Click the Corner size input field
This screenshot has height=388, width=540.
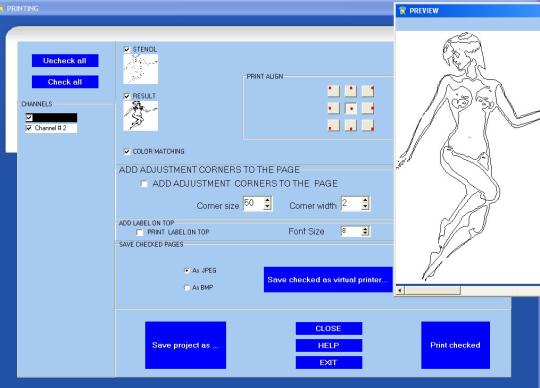(254, 203)
